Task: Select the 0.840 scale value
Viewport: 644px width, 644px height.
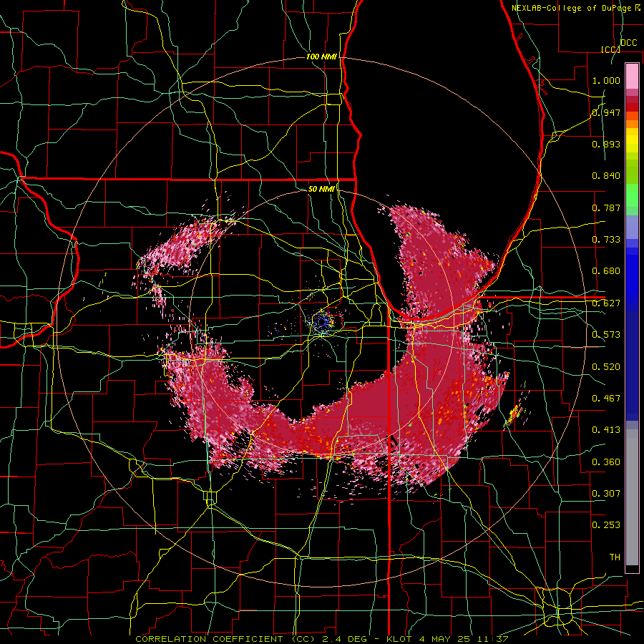Action: pyautogui.click(x=606, y=176)
